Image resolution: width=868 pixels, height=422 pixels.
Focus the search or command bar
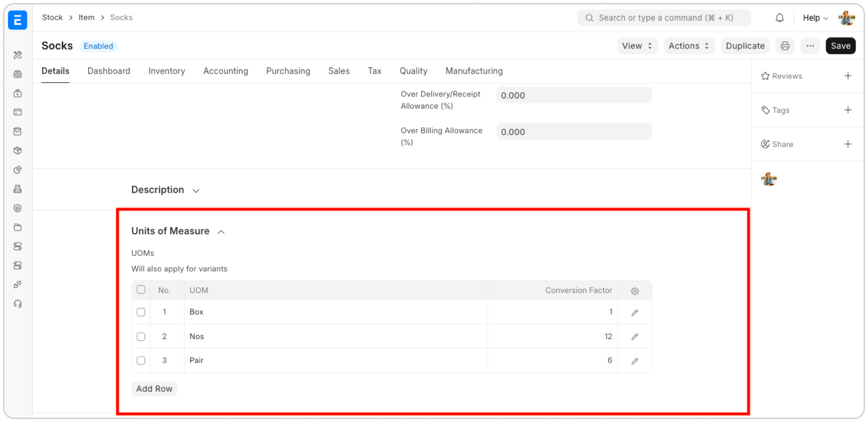[664, 18]
